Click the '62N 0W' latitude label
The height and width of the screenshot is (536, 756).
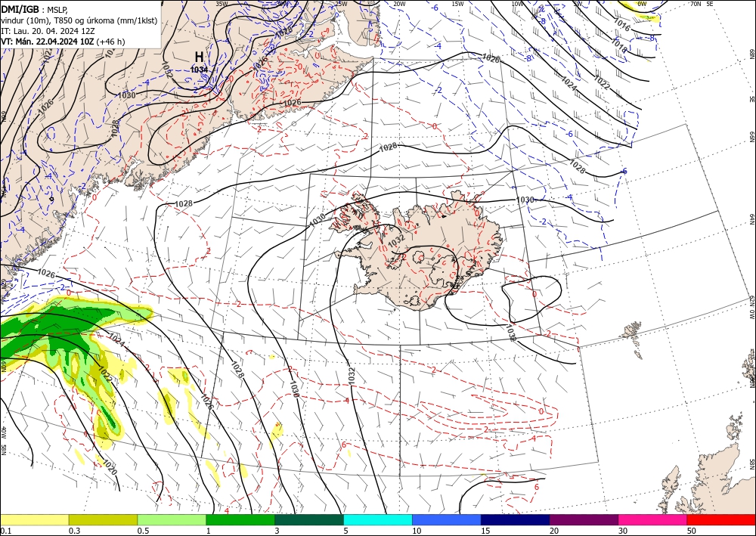(751, 309)
